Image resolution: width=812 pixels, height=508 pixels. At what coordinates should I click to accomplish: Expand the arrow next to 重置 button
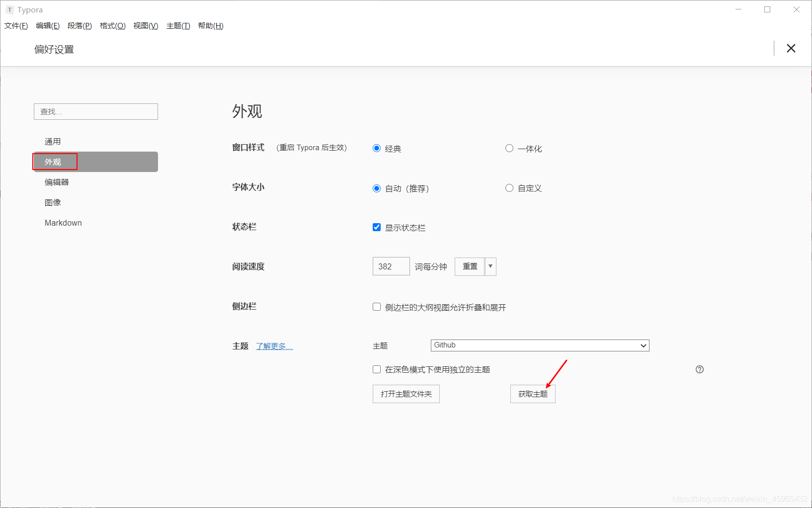point(490,266)
